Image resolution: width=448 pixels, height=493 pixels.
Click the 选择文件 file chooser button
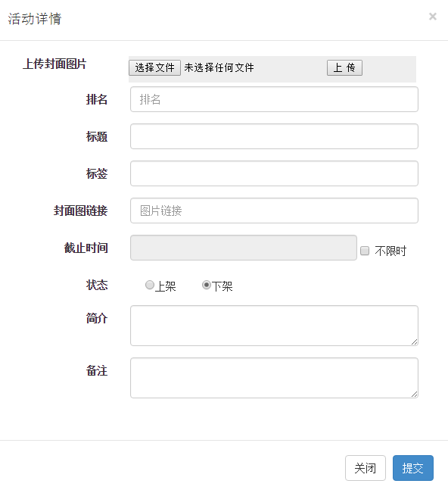pos(154,67)
